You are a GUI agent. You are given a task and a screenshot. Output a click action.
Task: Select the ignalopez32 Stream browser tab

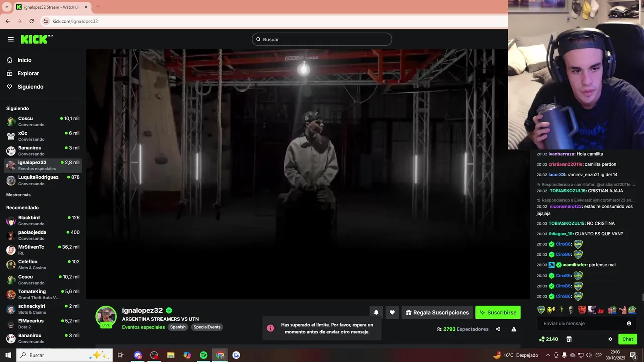[52, 7]
